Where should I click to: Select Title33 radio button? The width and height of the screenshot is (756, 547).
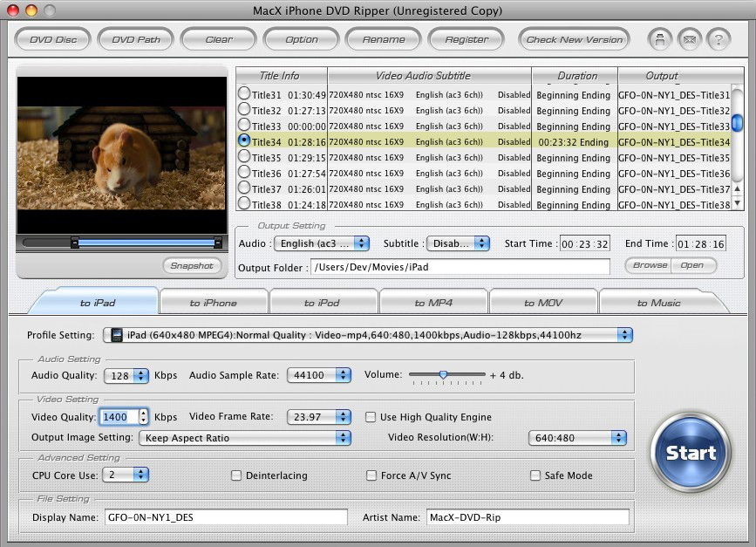[x=244, y=125]
